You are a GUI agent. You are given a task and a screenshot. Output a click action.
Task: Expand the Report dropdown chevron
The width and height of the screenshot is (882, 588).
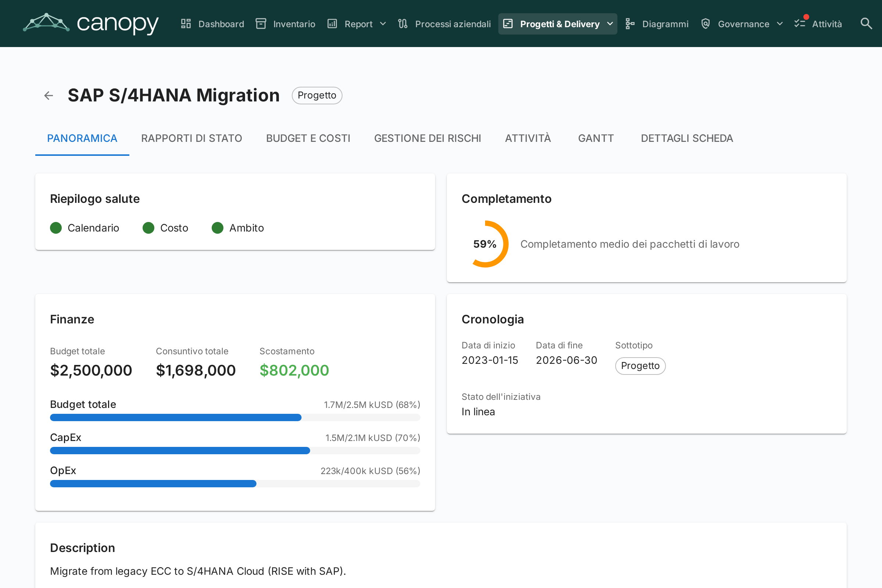383,24
